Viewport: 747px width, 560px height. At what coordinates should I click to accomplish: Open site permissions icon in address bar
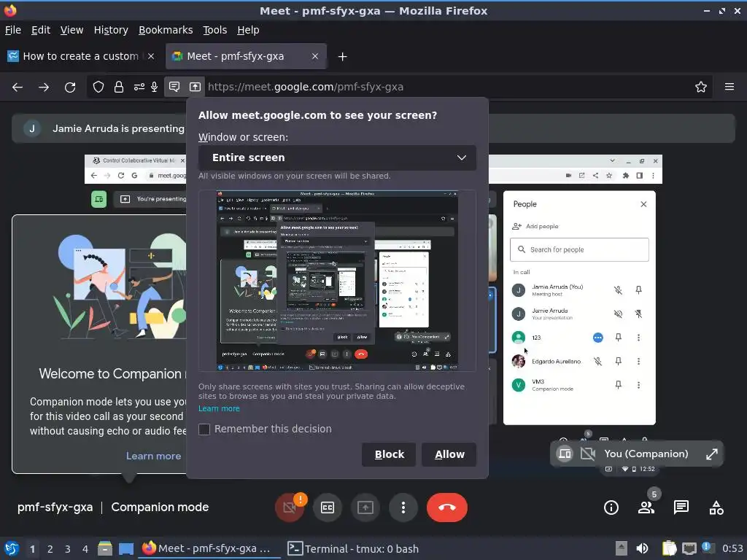[x=139, y=87]
